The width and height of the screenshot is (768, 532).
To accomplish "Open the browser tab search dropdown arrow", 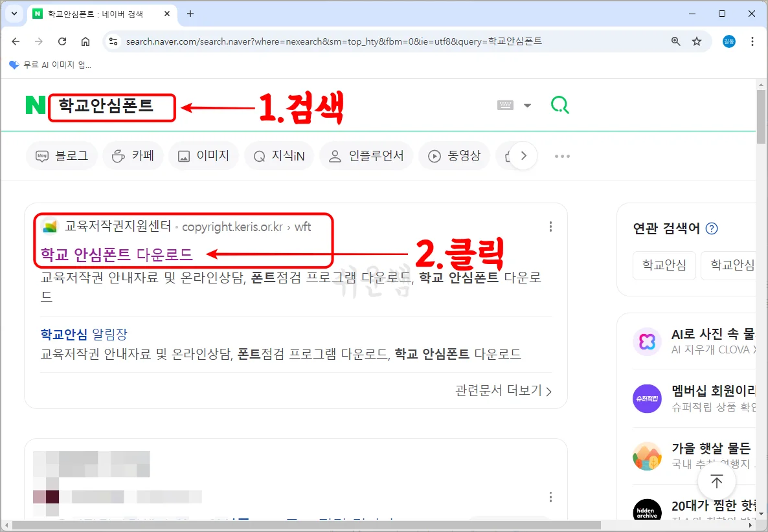I will point(14,14).
